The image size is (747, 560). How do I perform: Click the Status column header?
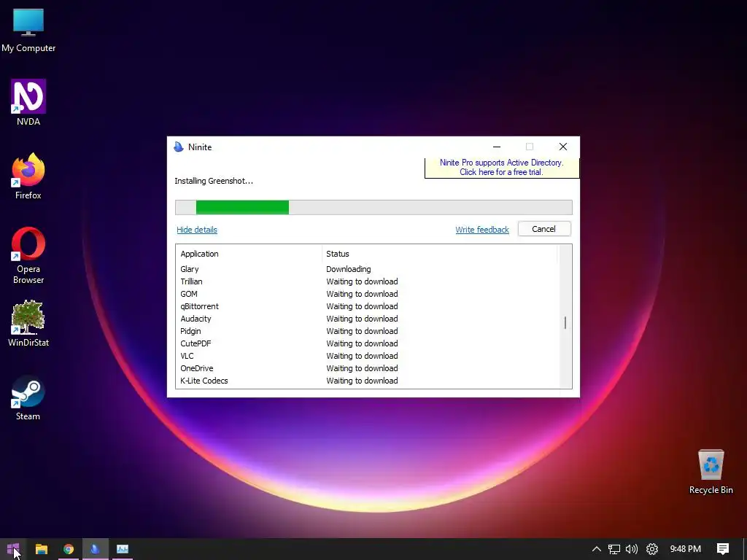click(439, 254)
